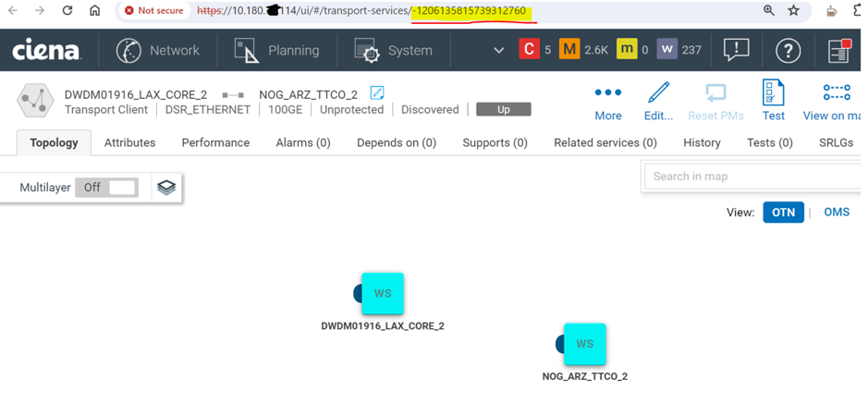Open the SRLGs tab

tap(836, 143)
